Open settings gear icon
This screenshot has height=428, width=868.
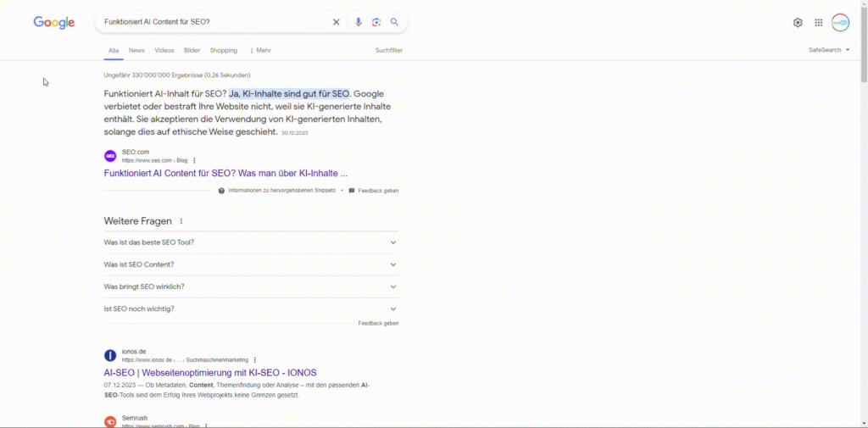pos(798,23)
